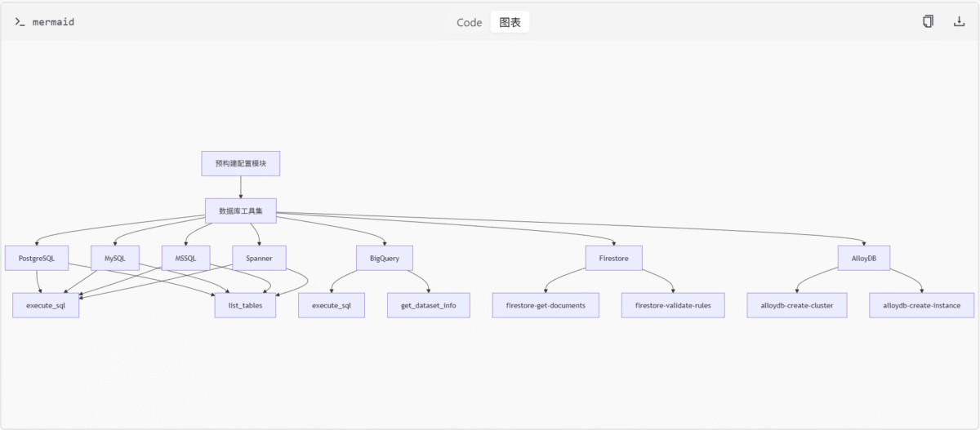Viewport: 980px width, 430px height.
Task: Switch to the Code tab
Action: click(x=470, y=22)
